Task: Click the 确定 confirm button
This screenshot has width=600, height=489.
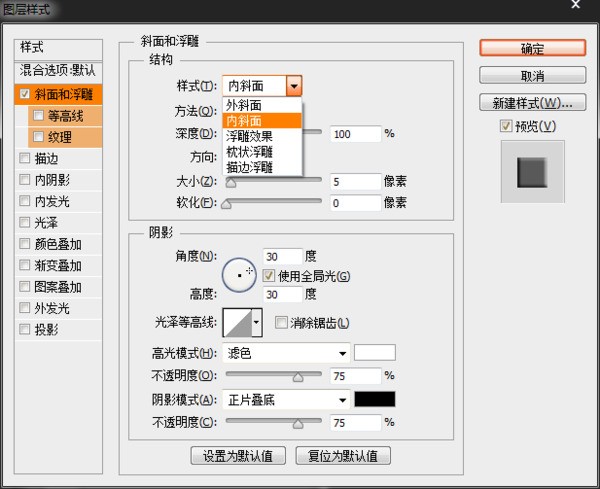Action: tap(532, 47)
